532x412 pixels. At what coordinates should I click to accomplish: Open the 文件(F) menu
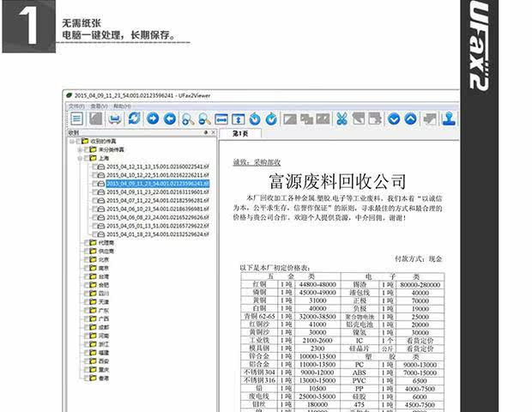point(76,106)
